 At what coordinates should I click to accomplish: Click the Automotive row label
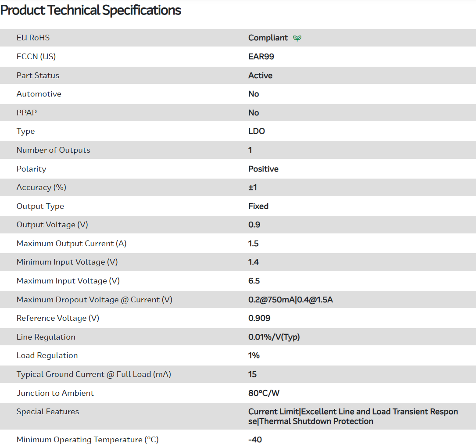coord(39,94)
